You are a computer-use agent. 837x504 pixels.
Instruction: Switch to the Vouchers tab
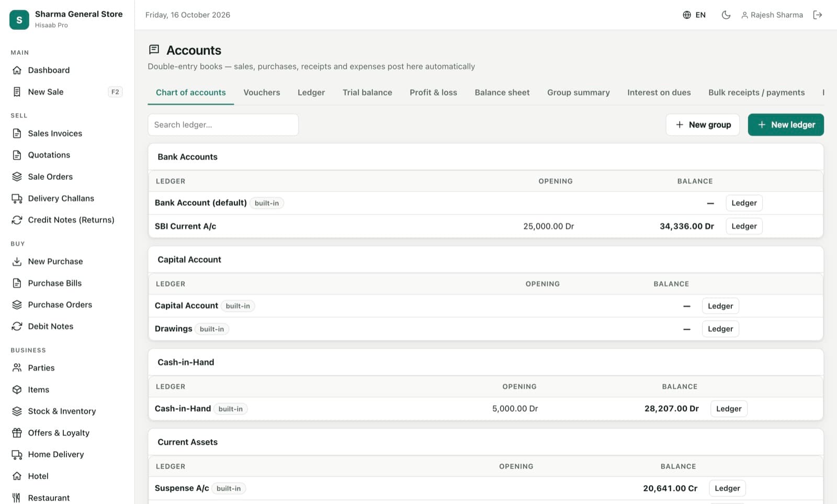(x=262, y=93)
